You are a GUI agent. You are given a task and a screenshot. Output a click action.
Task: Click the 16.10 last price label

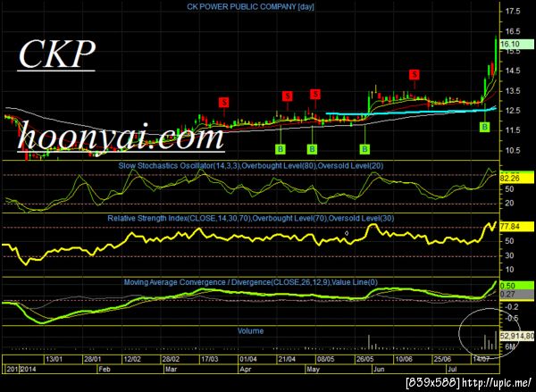pyautogui.click(x=517, y=44)
